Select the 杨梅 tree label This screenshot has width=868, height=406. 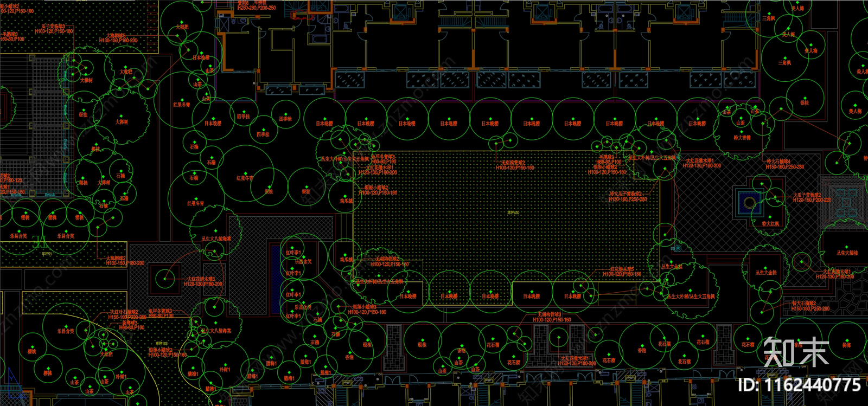pyautogui.click(x=846, y=345)
